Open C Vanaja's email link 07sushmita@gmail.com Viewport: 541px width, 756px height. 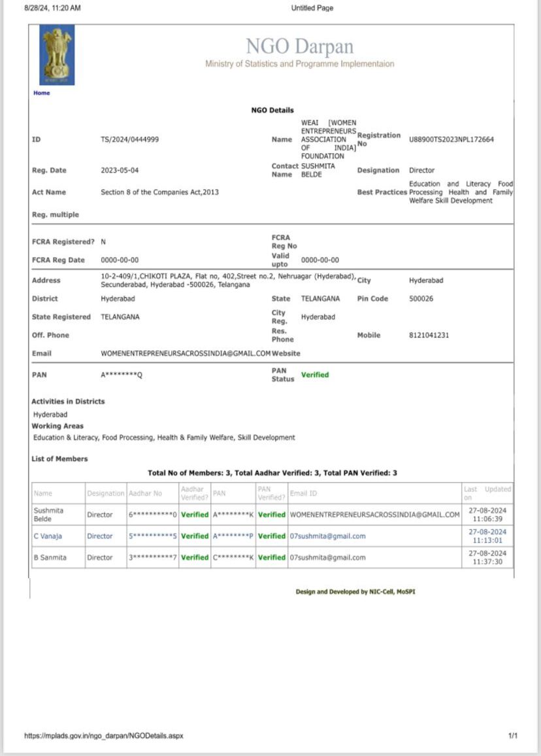[x=327, y=536]
